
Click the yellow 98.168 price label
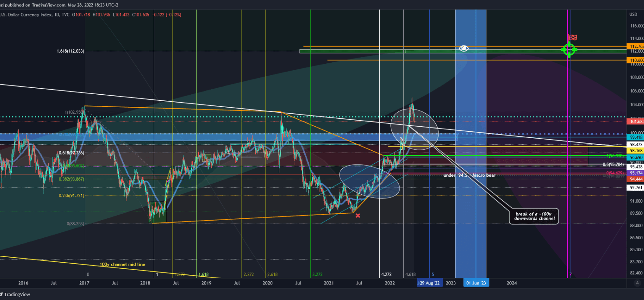click(635, 151)
